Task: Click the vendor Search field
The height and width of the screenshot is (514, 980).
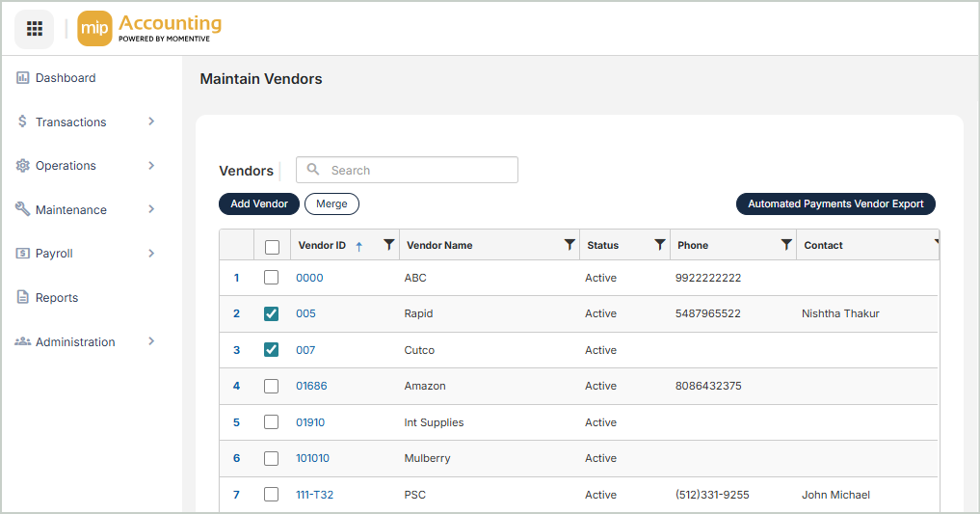Action: tap(416, 171)
